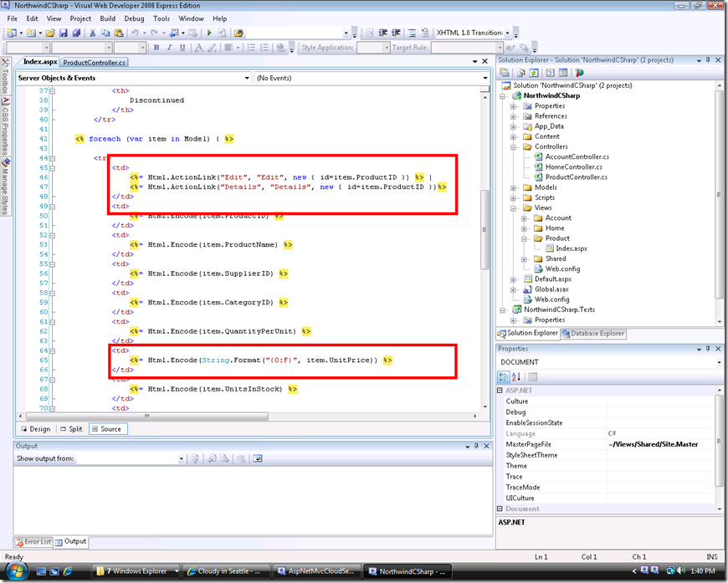Open the (No Events) dropdown
728x583 pixels.
485,78
